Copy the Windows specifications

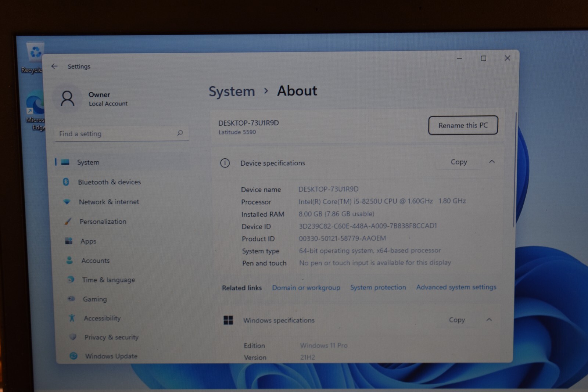[x=457, y=320]
